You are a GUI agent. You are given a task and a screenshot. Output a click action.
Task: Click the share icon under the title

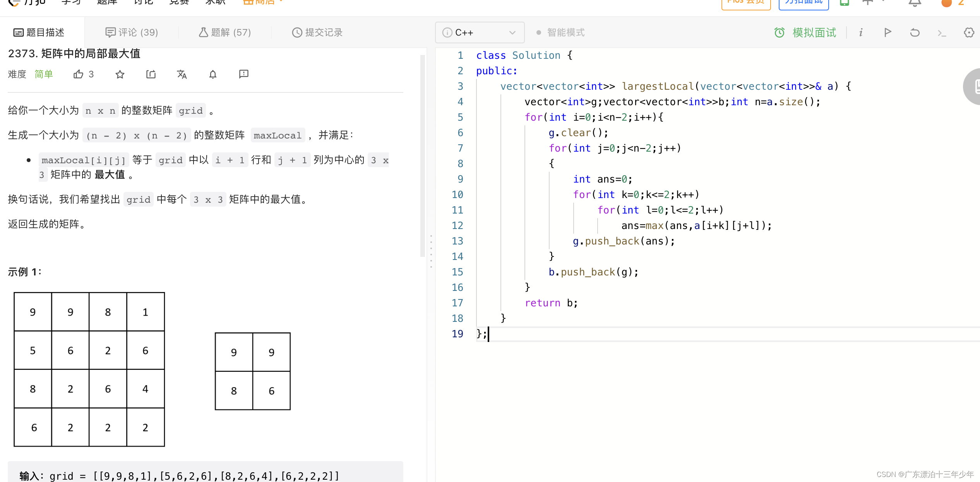[151, 74]
